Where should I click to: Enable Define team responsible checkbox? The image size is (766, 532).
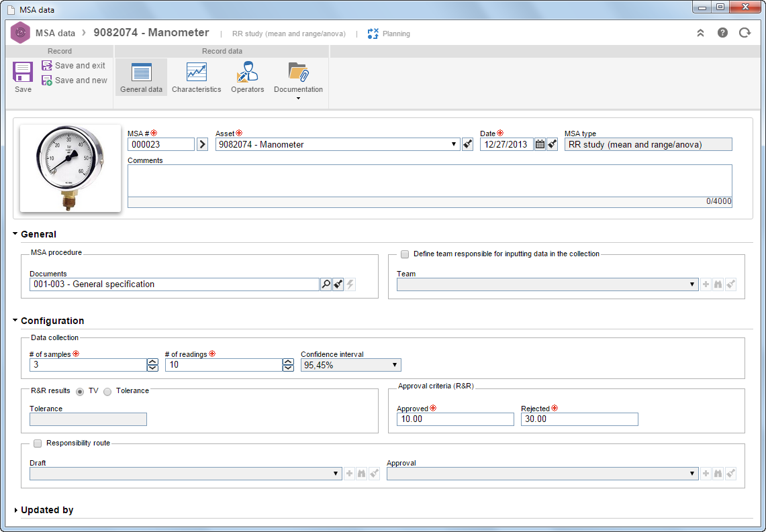tap(405, 254)
